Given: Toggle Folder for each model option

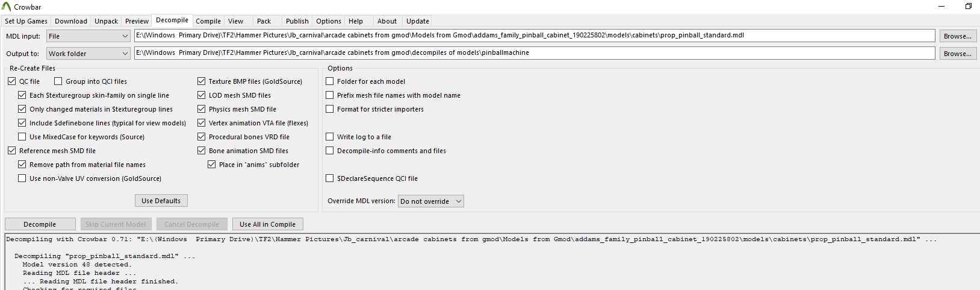Looking at the screenshot, I should (330, 81).
